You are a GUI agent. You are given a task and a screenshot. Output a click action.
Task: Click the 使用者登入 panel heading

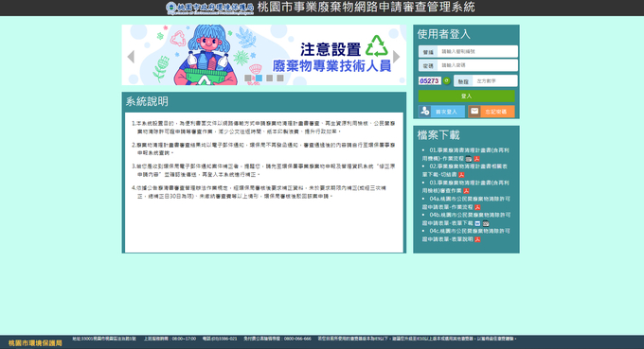(443, 34)
